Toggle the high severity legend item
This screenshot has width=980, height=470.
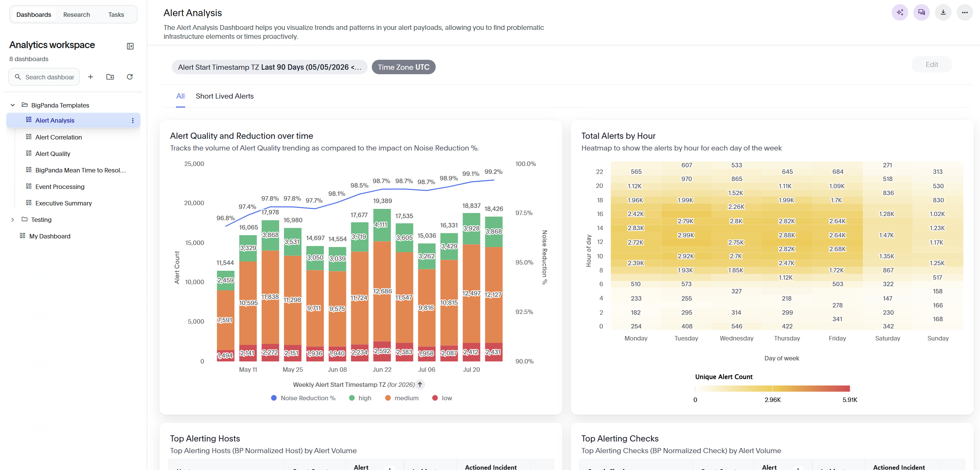click(360, 398)
